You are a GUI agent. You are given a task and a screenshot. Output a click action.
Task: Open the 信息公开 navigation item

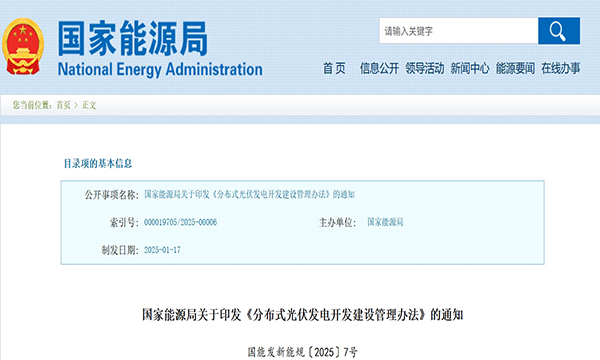click(379, 68)
